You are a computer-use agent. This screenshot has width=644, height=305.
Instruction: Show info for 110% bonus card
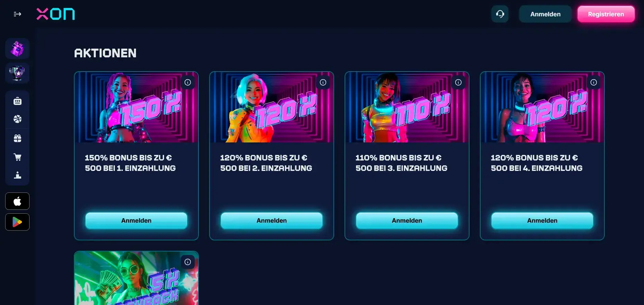tap(458, 82)
